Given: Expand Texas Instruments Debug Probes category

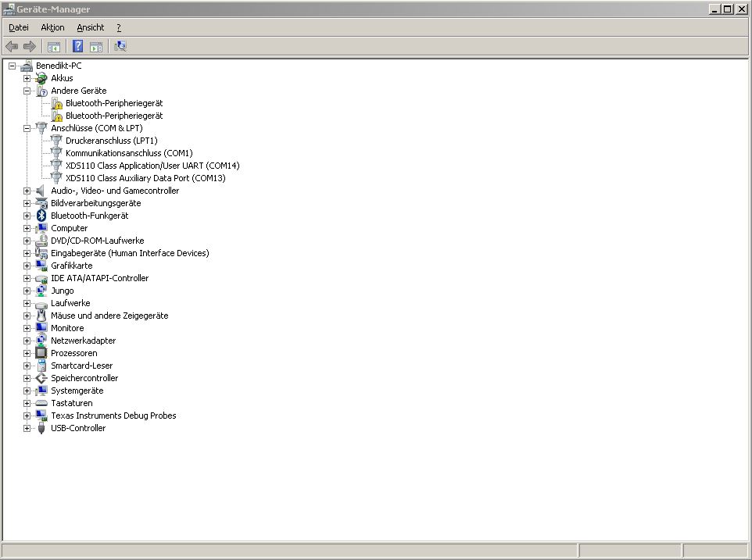Looking at the screenshot, I should (27, 416).
